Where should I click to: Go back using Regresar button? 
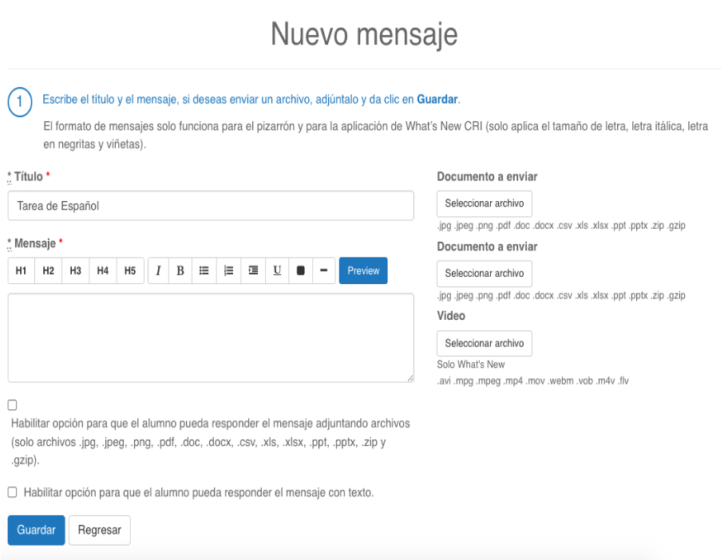[x=99, y=530]
